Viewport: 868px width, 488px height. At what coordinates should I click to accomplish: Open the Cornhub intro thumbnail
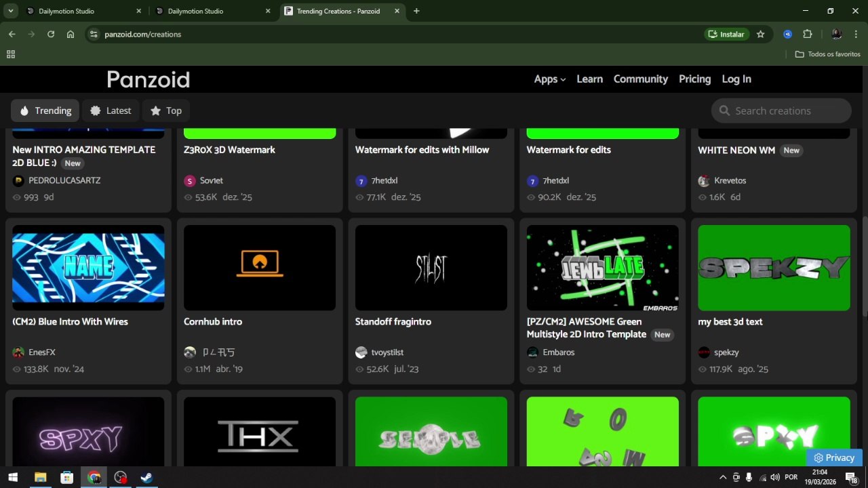(x=260, y=268)
